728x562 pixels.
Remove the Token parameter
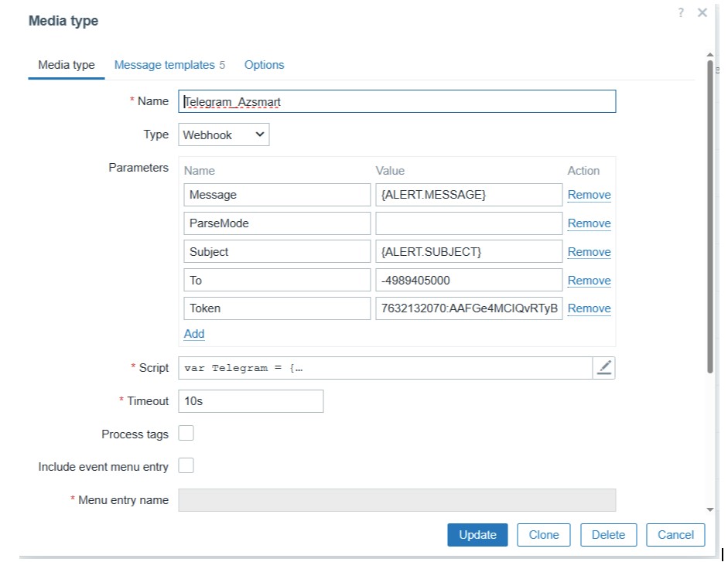coord(589,308)
